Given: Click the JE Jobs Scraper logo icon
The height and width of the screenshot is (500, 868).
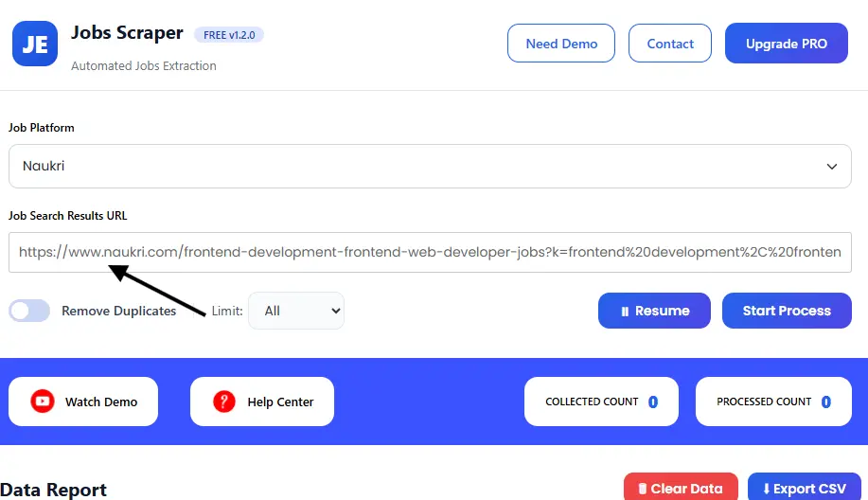Looking at the screenshot, I should click(35, 44).
